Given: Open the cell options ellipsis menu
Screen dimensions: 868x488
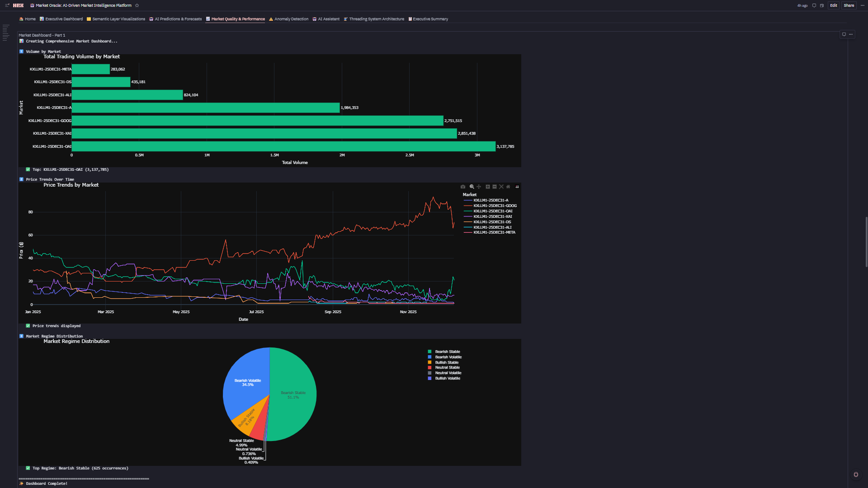Looking at the screenshot, I should click(851, 34).
